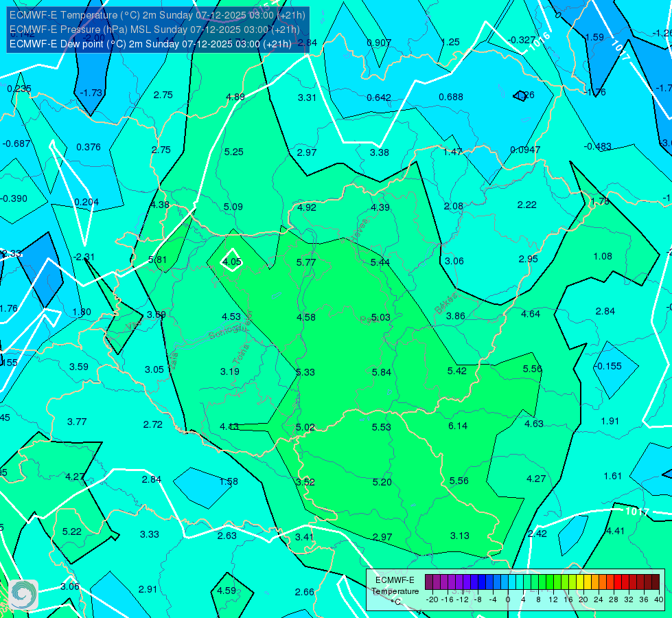
Task: Click the 6.14 temperature value
Action: tap(458, 426)
